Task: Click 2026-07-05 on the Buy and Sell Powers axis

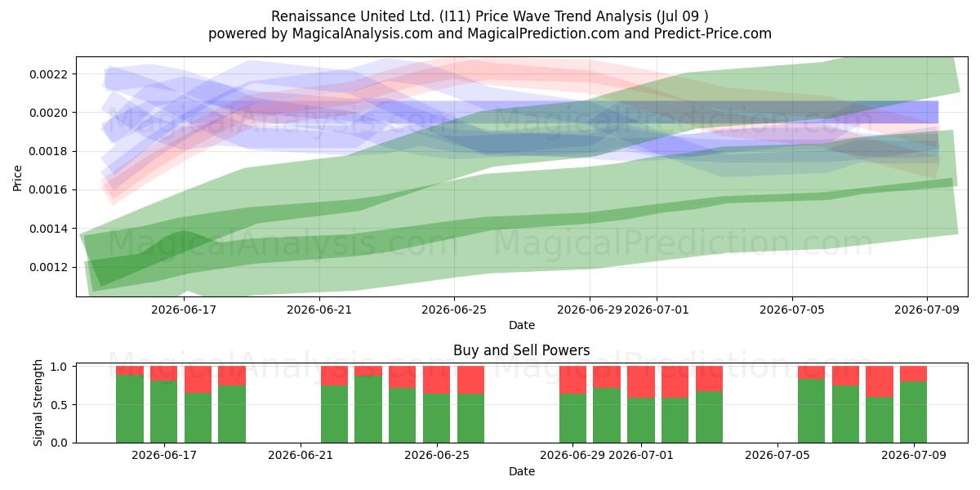Action: click(x=777, y=455)
